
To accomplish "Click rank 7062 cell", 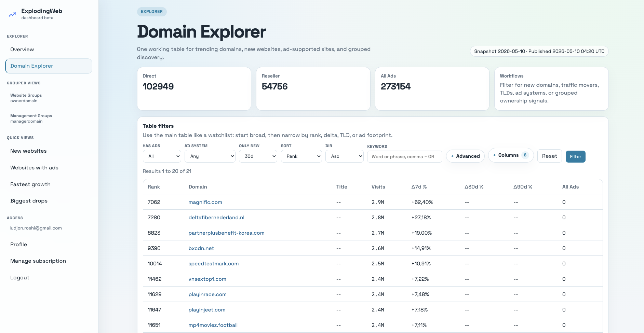I will (154, 202).
